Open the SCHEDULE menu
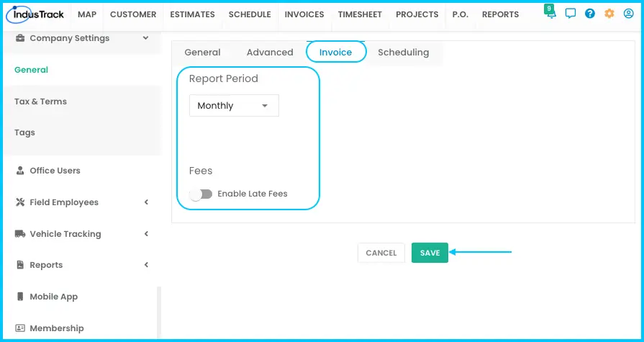 coord(250,14)
